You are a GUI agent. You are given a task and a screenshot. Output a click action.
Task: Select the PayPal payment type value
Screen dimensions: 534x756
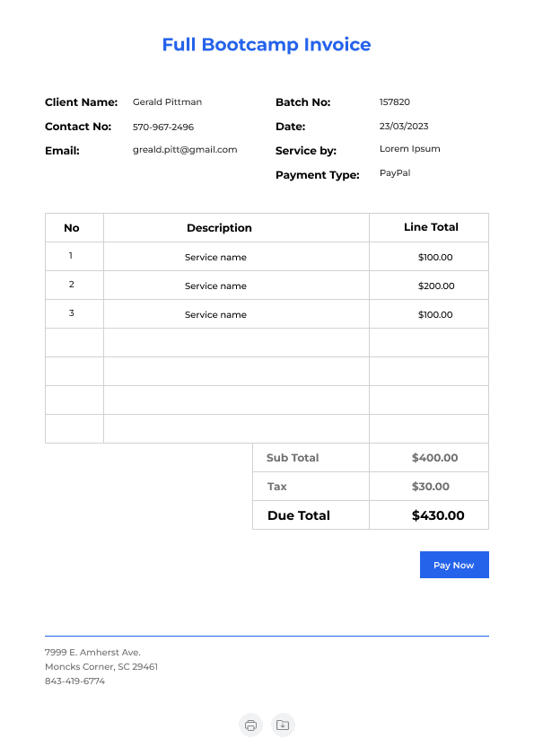395,173
